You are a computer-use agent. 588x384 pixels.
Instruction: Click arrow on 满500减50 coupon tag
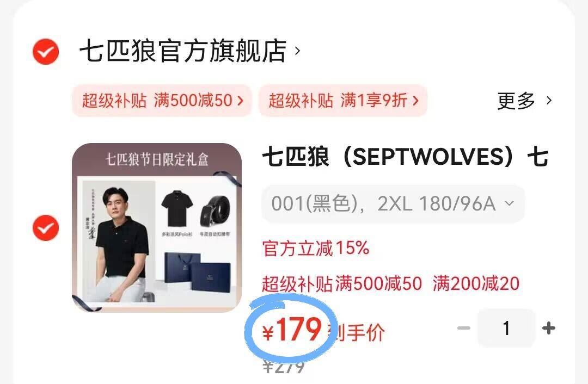tap(241, 101)
